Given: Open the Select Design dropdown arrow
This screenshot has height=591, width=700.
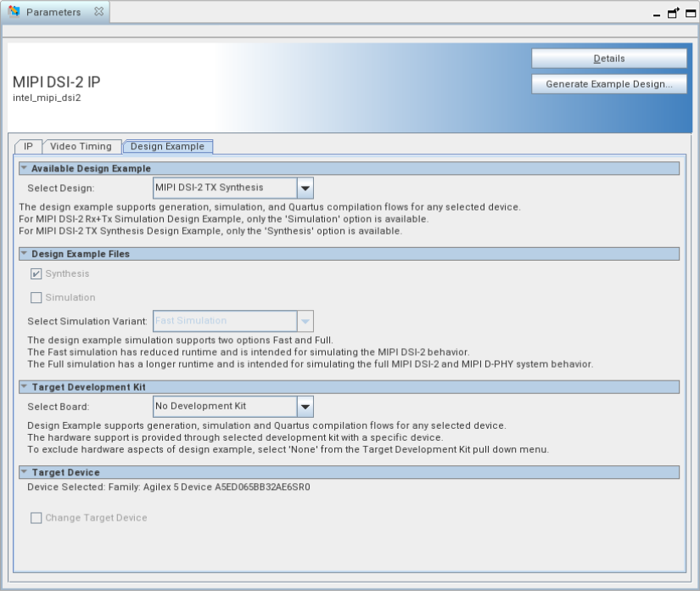Looking at the screenshot, I should click(x=305, y=188).
